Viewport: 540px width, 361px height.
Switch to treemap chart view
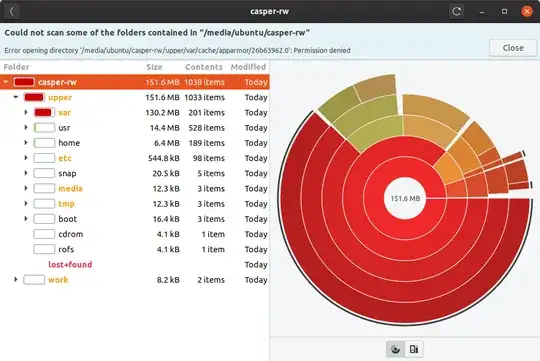(414, 349)
